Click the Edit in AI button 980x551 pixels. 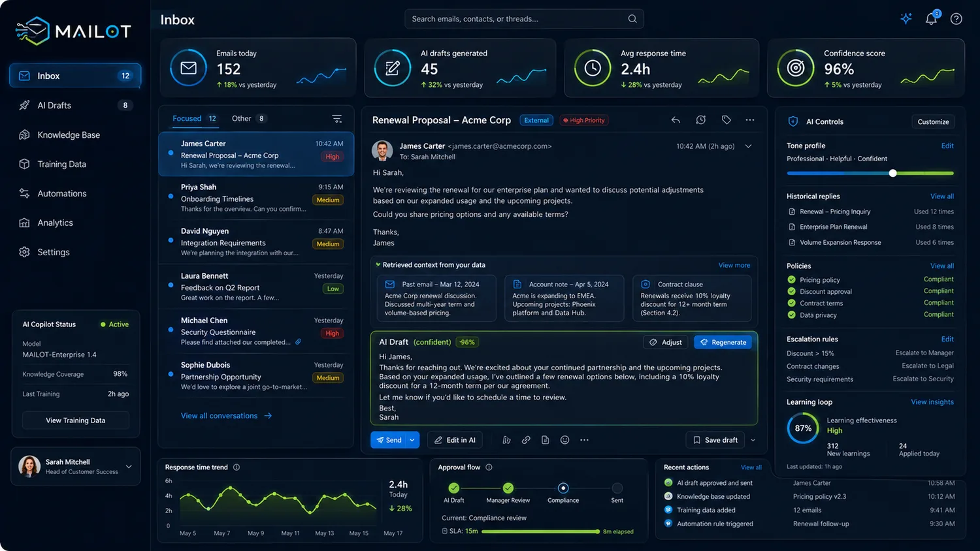pyautogui.click(x=455, y=440)
